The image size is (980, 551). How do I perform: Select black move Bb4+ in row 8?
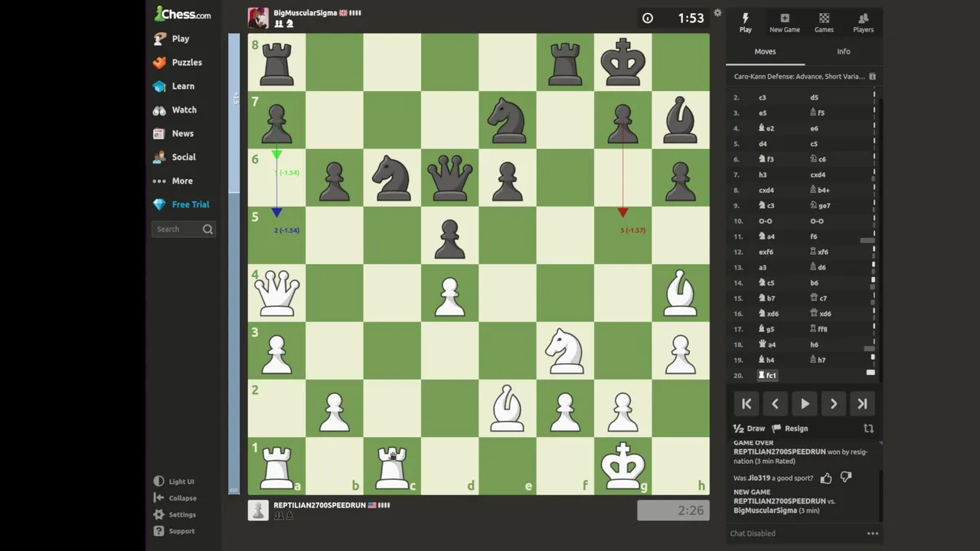coord(820,190)
